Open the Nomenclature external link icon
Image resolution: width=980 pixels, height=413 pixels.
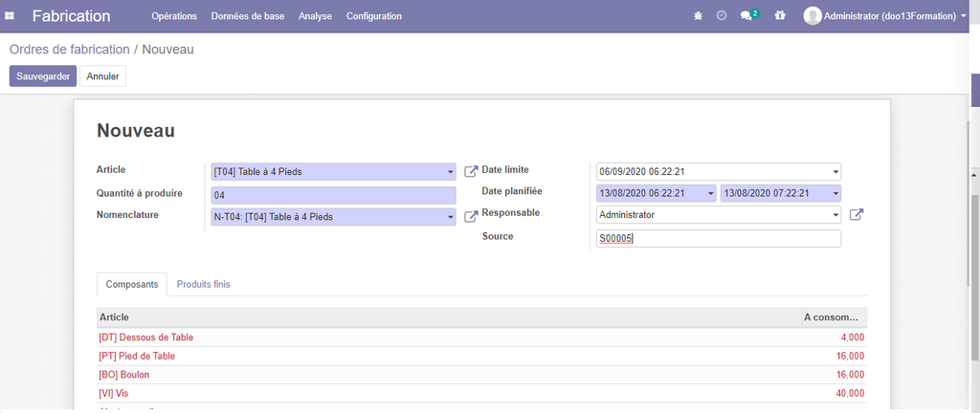471,217
